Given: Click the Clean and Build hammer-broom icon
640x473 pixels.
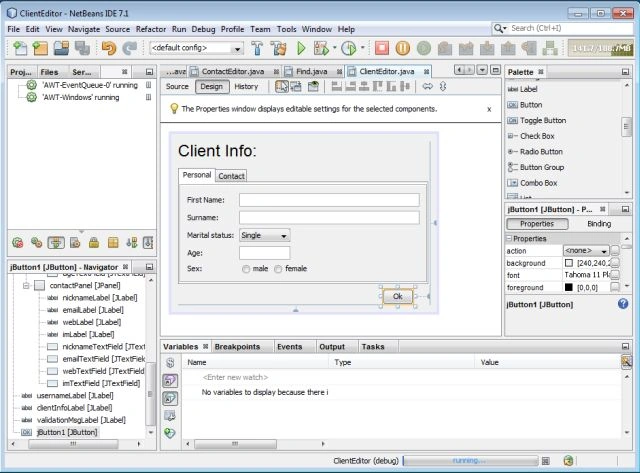Looking at the screenshot, I should click(279, 48).
